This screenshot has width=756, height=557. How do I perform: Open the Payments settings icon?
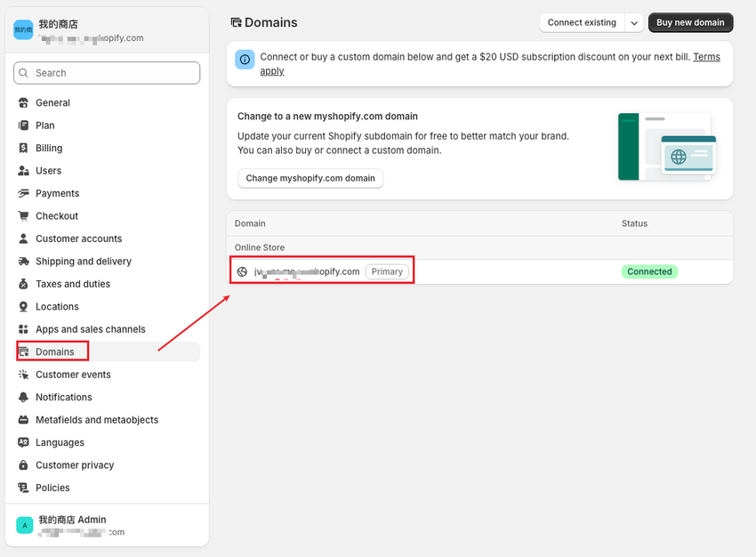click(24, 193)
